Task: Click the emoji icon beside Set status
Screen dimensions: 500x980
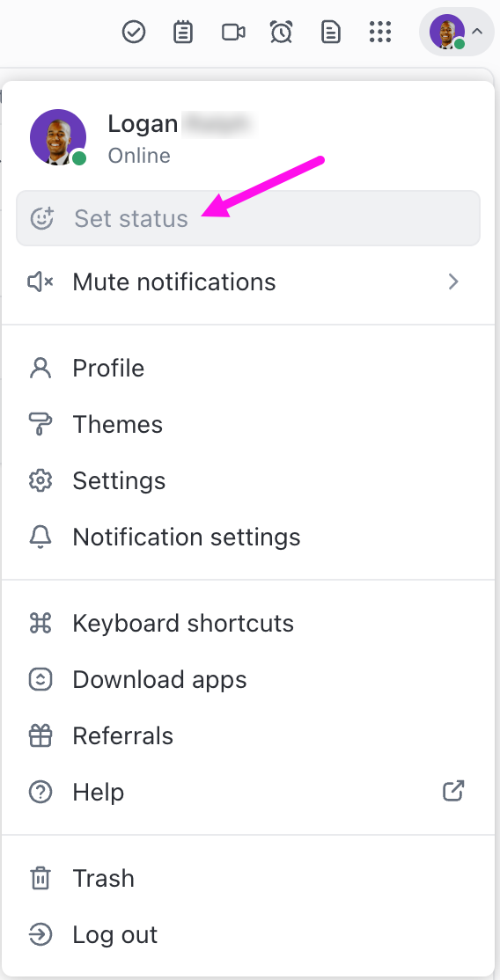Action: [42, 218]
